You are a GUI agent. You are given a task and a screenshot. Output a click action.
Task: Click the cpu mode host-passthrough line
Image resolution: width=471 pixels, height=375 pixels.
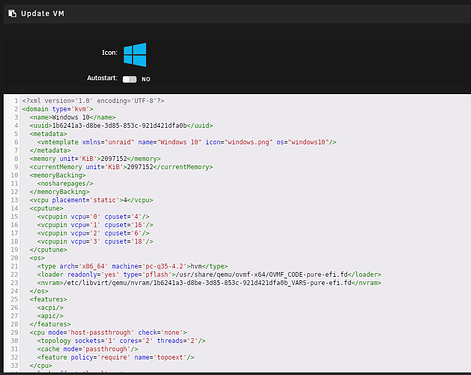coord(108,332)
